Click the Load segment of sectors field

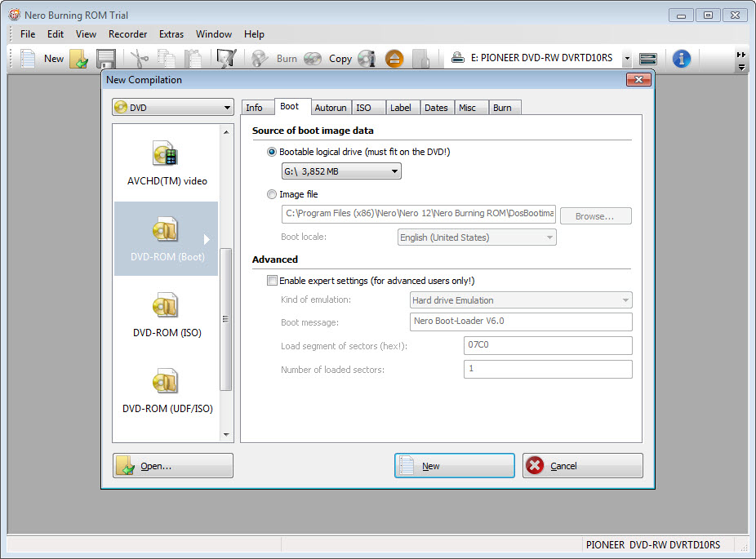coord(548,345)
